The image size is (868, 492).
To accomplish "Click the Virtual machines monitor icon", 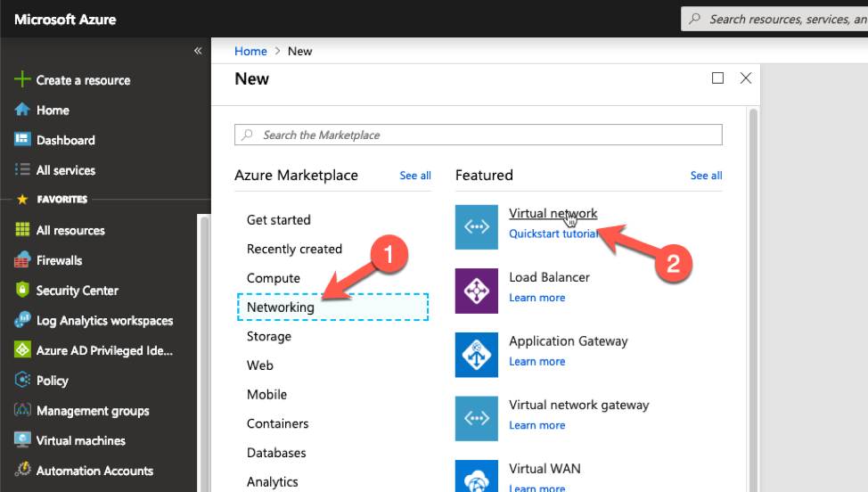I will click(22, 440).
